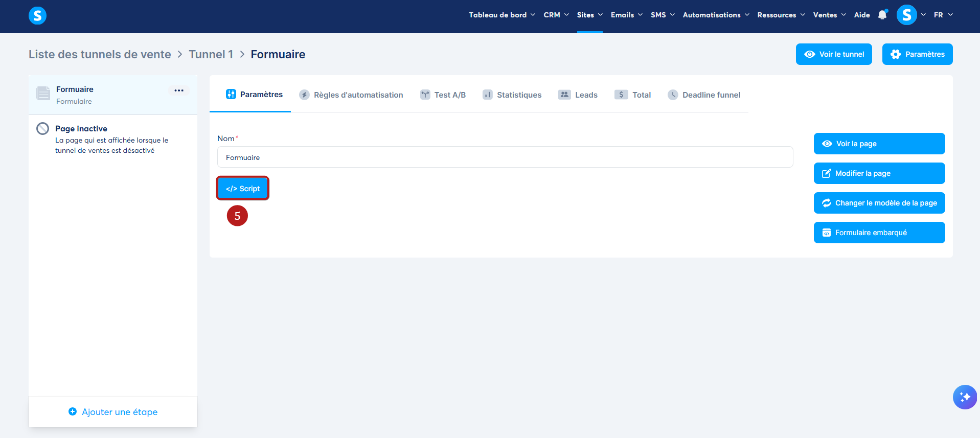Viewport: 980px width, 438px height.
Task: Open the AI assistant sparkle button
Action: 965,397
